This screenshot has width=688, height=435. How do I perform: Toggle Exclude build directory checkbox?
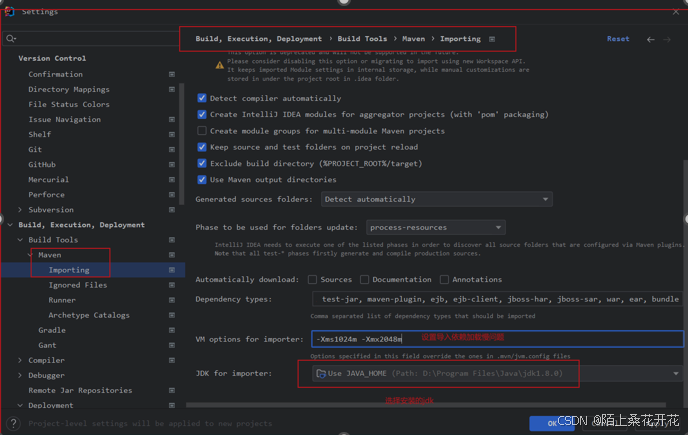pos(202,163)
